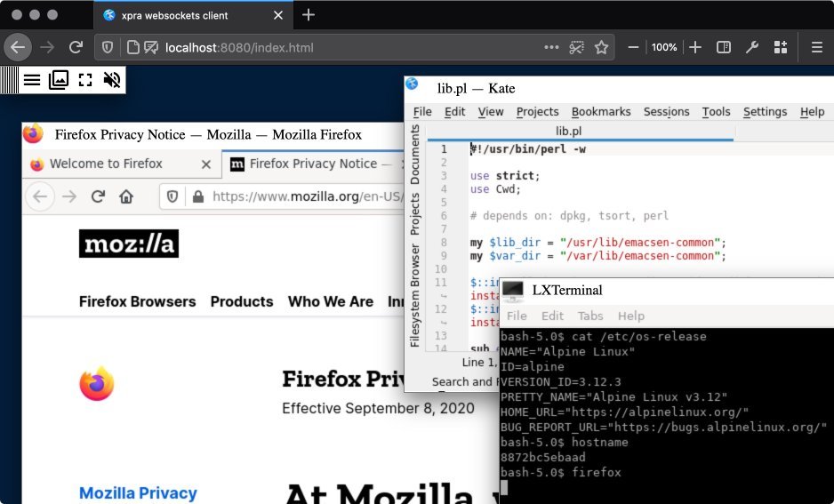Screen dimensions: 834x504
Task: Close the Welcome to Firefox tab
Action: [206, 164]
